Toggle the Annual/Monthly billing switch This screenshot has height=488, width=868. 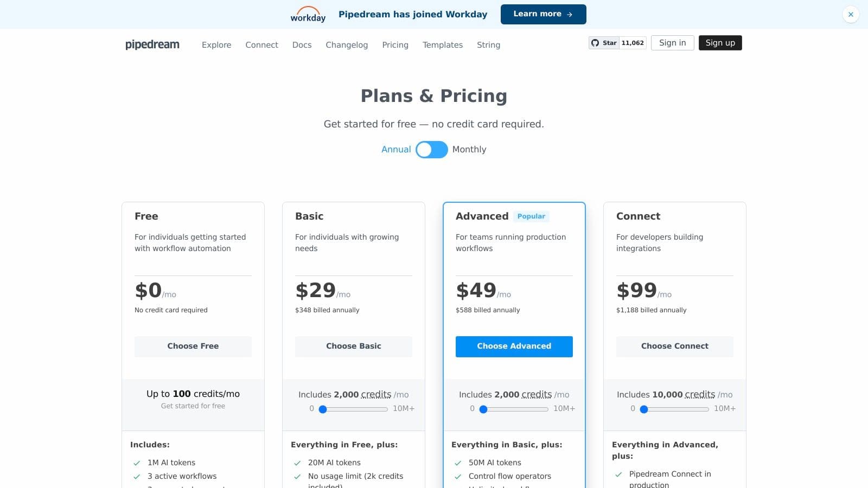coord(432,150)
